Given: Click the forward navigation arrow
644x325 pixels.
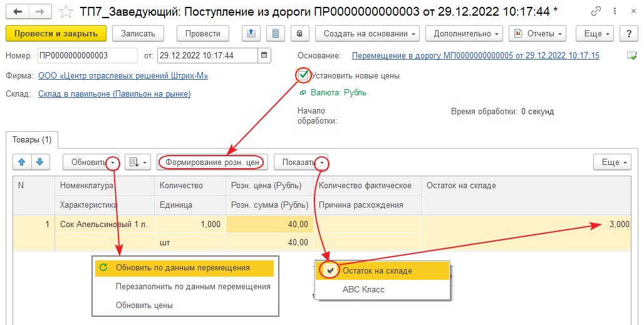Looking at the screenshot, I should [x=39, y=12].
